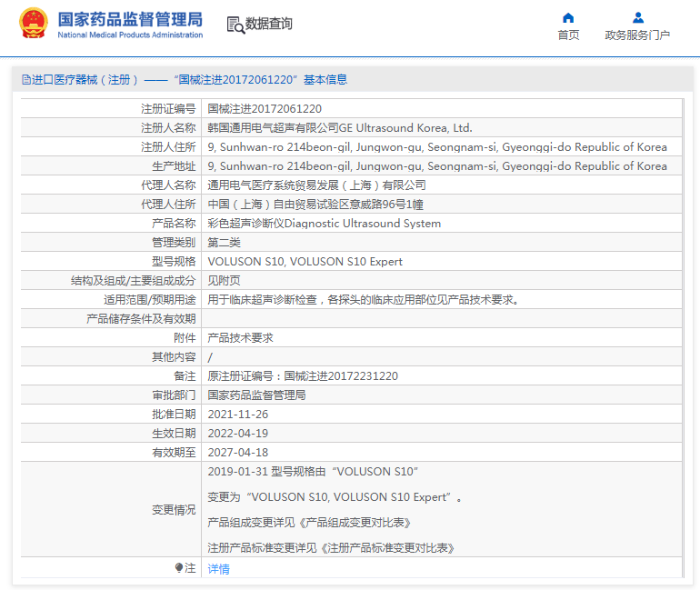Select the approval date 2021-11-26

[x=237, y=415]
